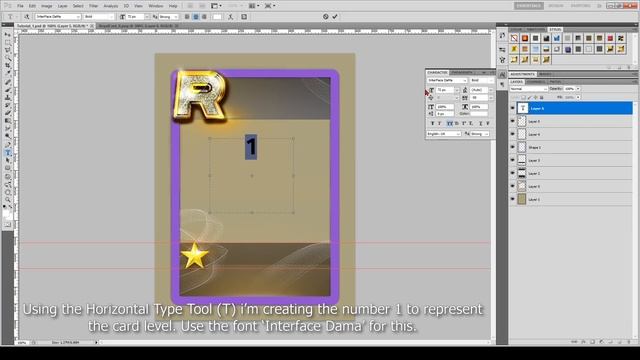Select the Zoom tool in the toolbox
This screenshot has height=360, width=640.
click(8, 200)
